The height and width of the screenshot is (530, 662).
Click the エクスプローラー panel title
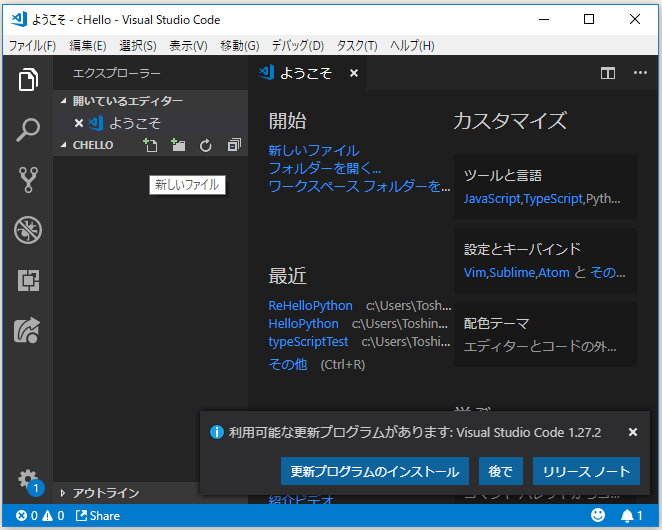117,73
